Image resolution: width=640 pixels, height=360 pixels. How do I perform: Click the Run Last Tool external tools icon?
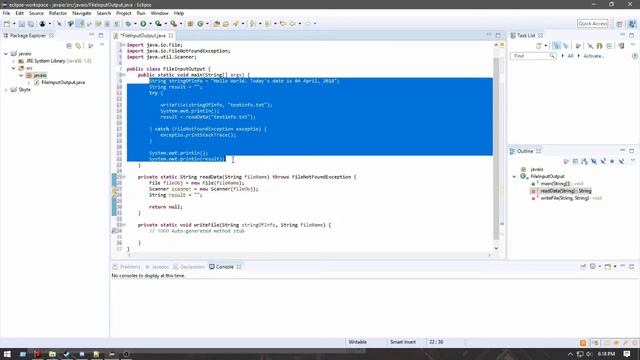[173, 24]
